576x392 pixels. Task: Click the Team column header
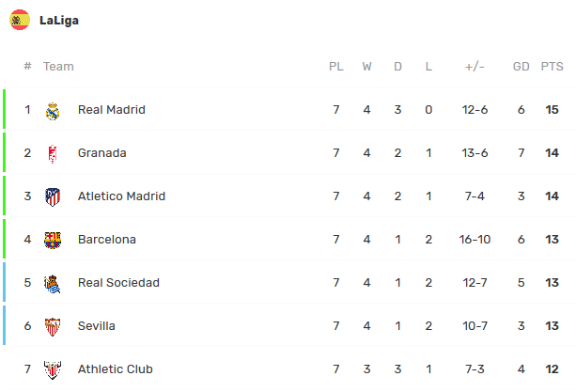58,67
